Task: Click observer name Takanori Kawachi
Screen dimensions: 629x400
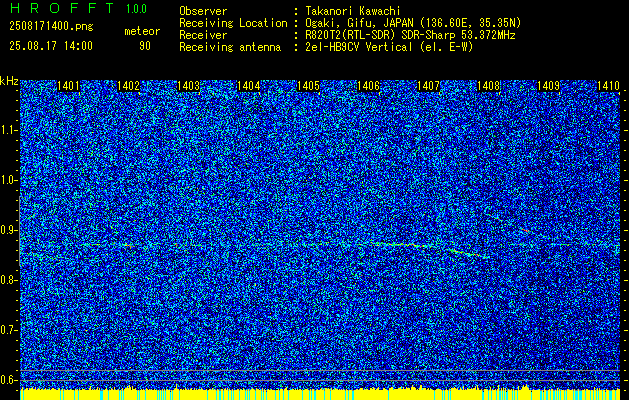Action: [353, 11]
